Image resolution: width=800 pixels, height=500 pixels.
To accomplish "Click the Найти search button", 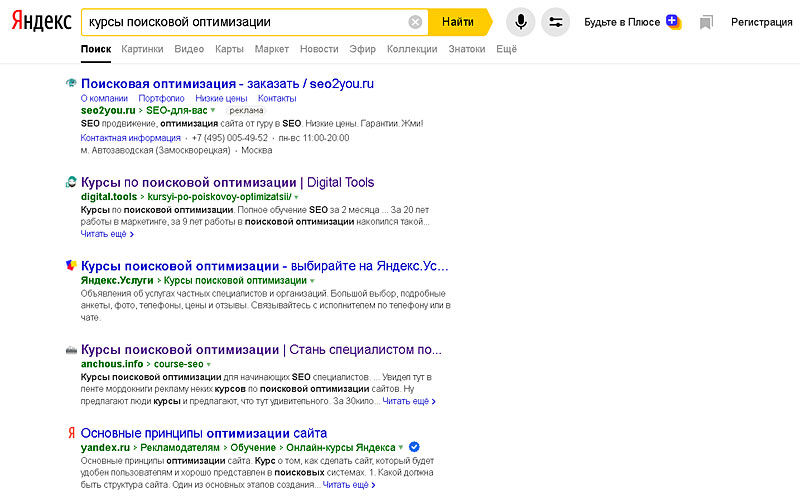I will pyautogui.click(x=459, y=22).
